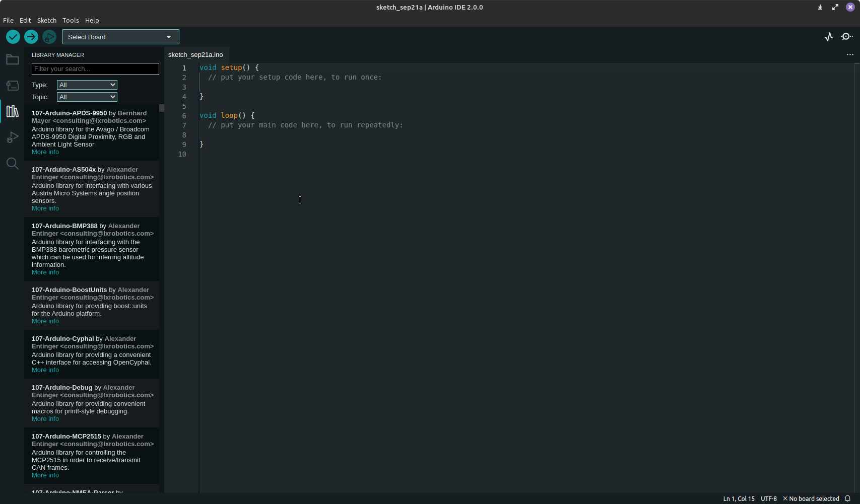Open More info for 107-Arduino-MCP2515
The image size is (860, 504).
45,475
